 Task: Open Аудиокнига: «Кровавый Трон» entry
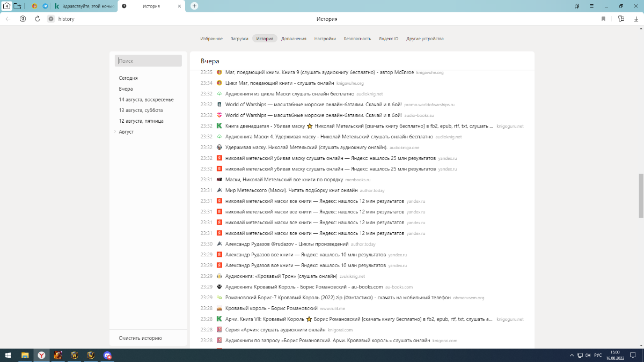[281, 276]
